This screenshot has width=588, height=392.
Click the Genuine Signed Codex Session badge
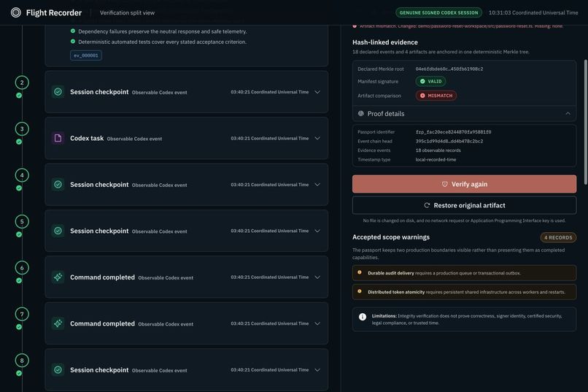(438, 12)
